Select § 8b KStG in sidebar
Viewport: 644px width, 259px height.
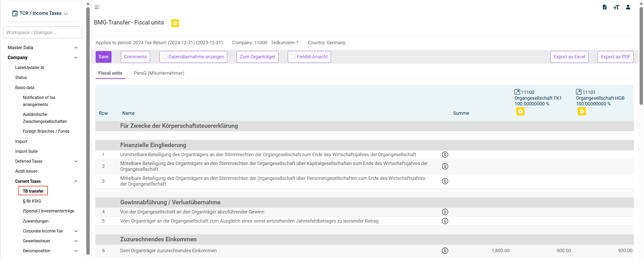(x=32, y=201)
